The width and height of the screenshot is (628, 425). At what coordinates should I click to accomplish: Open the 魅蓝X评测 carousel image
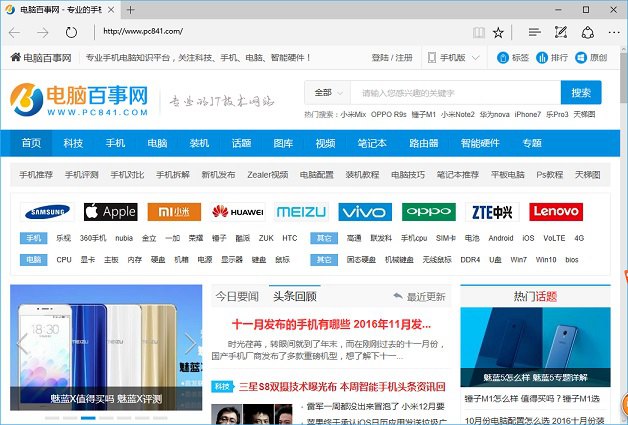[106, 347]
